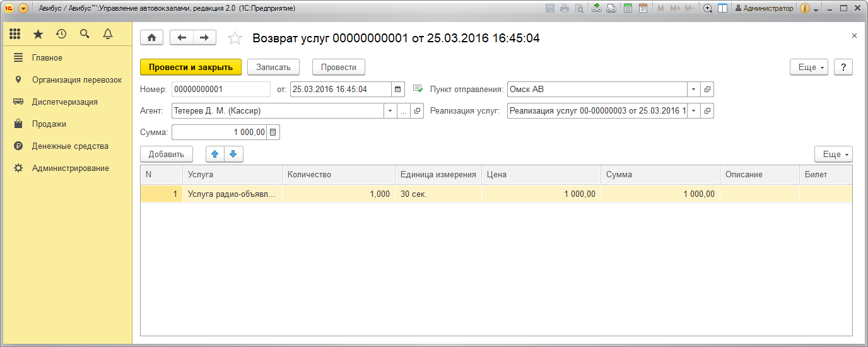This screenshot has height=347, width=868.
Task: Add document to favorites with star outline
Action: coord(235,38)
